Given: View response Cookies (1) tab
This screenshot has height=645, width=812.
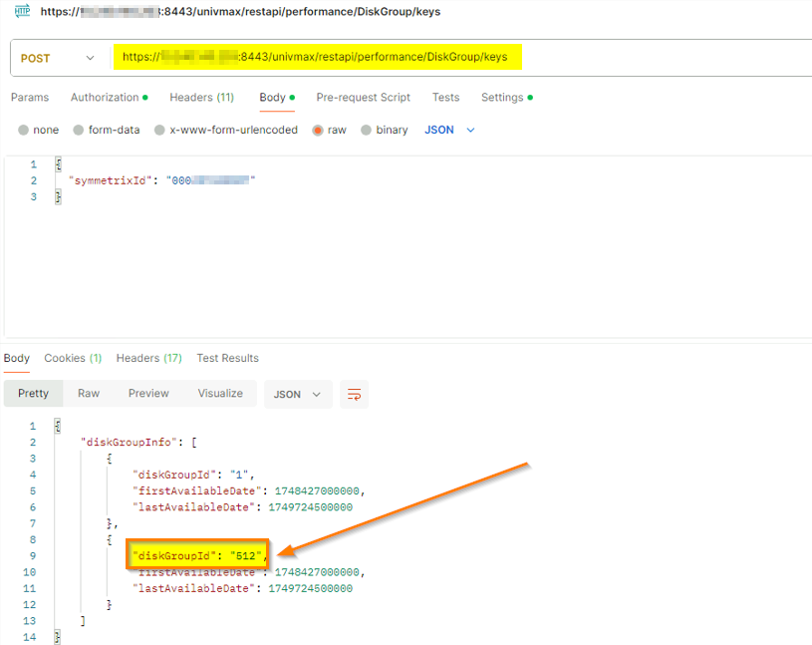Looking at the screenshot, I should (x=73, y=358).
